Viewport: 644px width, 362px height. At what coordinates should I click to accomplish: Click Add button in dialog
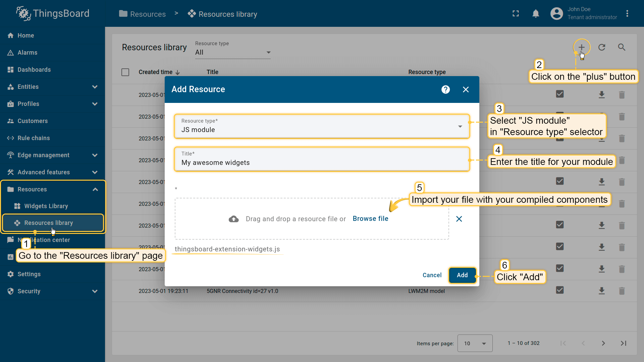[x=462, y=275]
